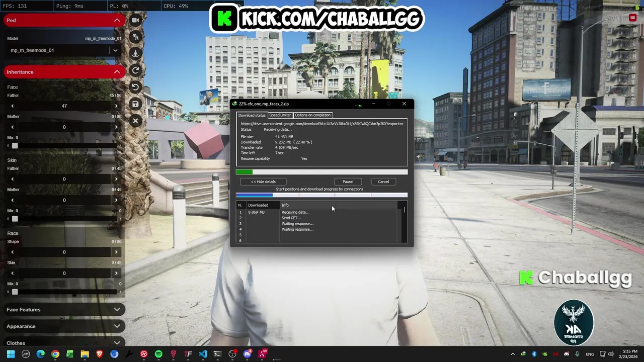This screenshot has height=362, width=644.
Task: Click the TF app taskbar icon
Action: click(x=188, y=354)
